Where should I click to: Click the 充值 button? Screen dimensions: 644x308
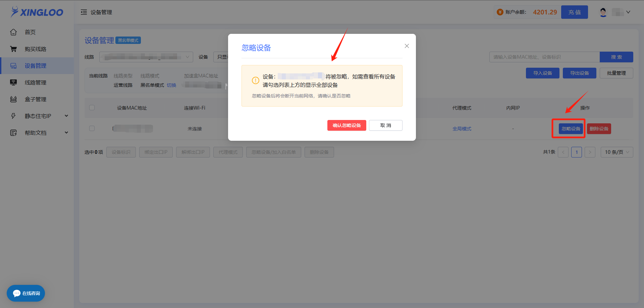(x=575, y=12)
